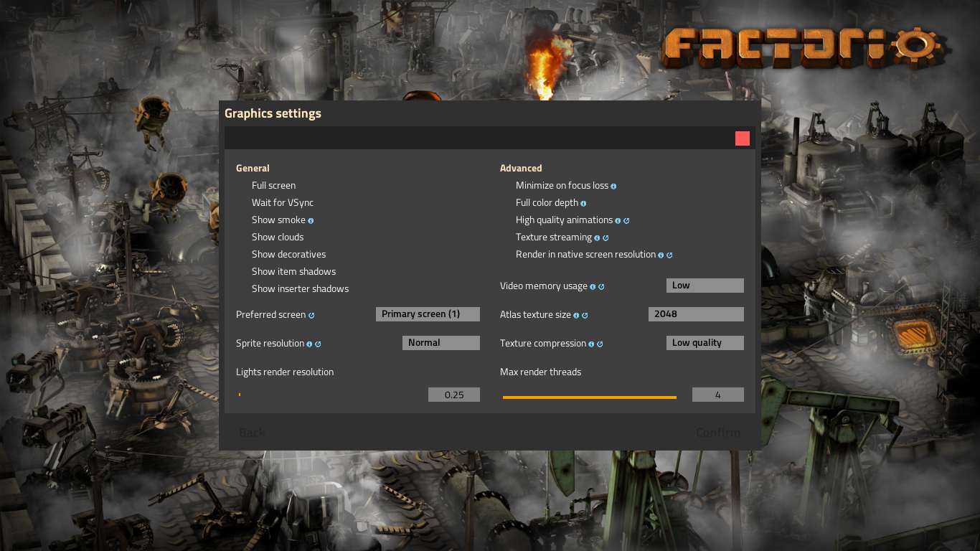The height and width of the screenshot is (551, 980).
Task: Click the Lights render resolution label
Action: coord(285,372)
